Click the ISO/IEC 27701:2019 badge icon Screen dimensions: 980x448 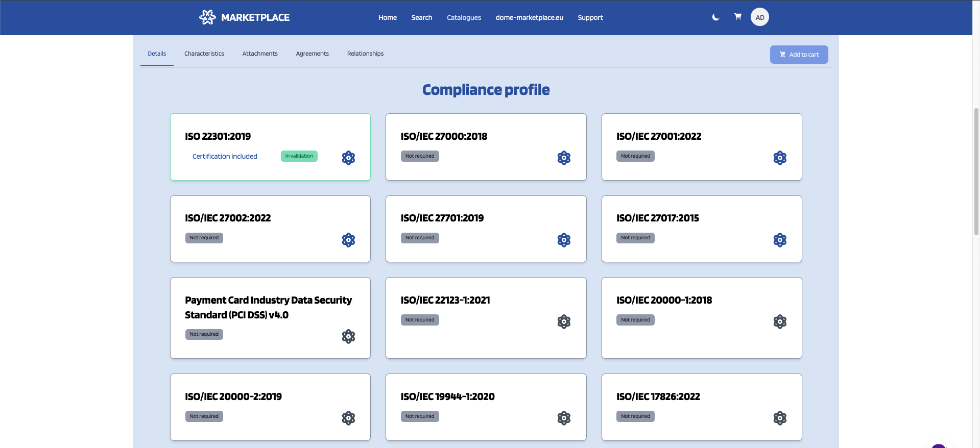(x=564, y=240)
